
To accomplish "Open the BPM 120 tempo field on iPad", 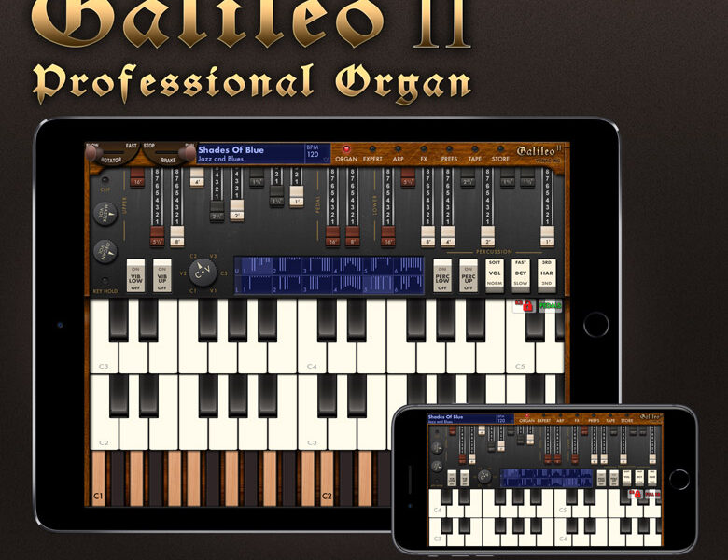I will (x=317, y=154).
